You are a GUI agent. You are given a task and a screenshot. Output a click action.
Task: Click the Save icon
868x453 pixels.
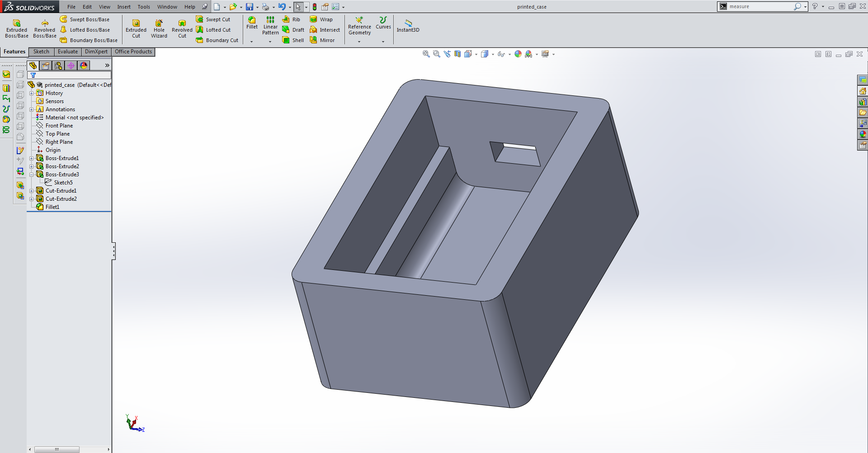point(250,7)
